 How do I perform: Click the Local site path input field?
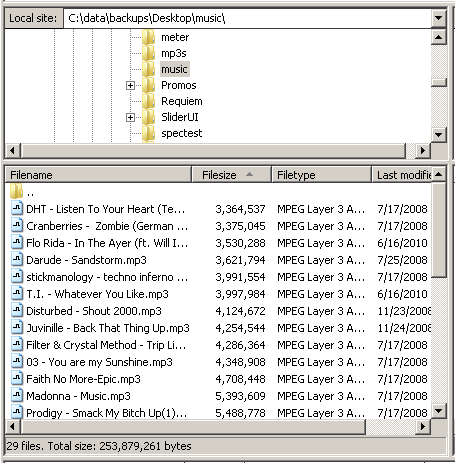(247, 18)
